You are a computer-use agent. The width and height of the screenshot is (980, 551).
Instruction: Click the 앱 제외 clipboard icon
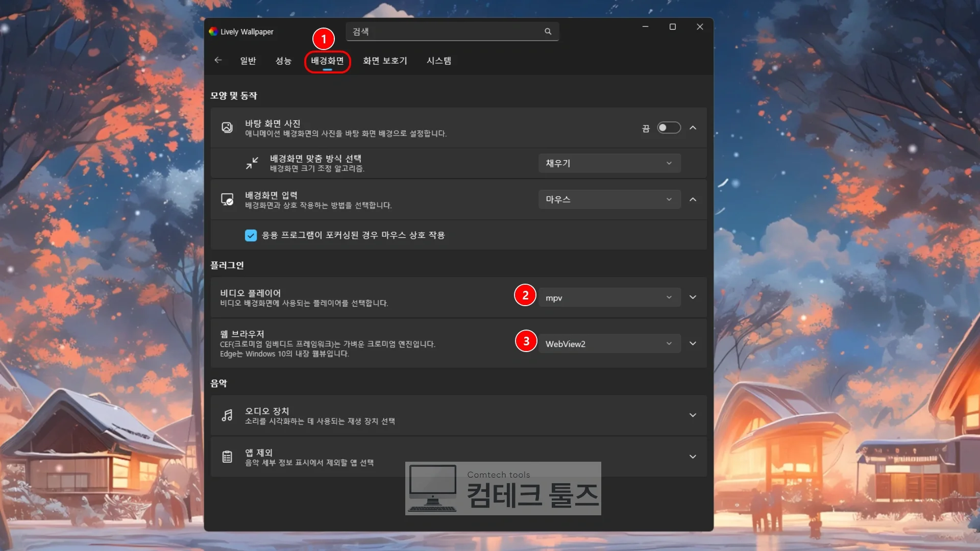[227, 457]
